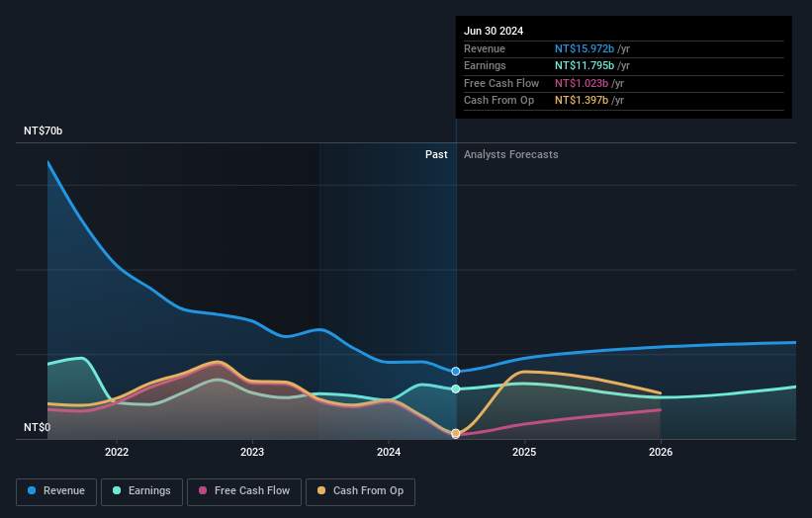Click the Revenue row label in tooltip
The height and width of the screenshot is (518, 812).
[485, 48]
